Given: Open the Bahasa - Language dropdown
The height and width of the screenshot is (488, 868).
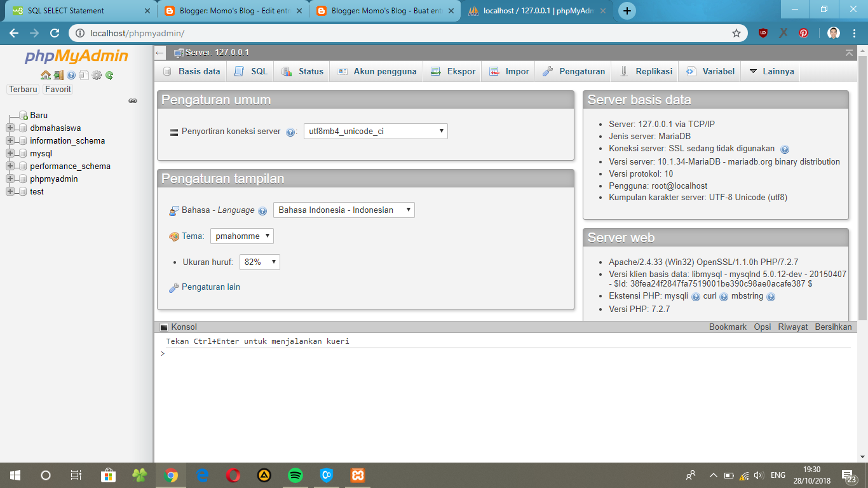Looking at the screenshot, I should tap(343, 210).
